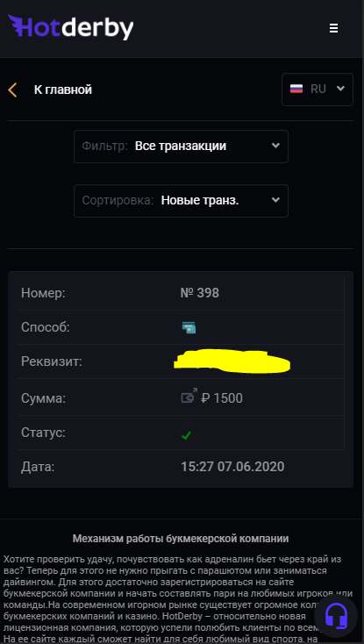Expand the Сортировка Новые транз. dropdown
This screenshot has height=644, width=364.
coord(181,201)
